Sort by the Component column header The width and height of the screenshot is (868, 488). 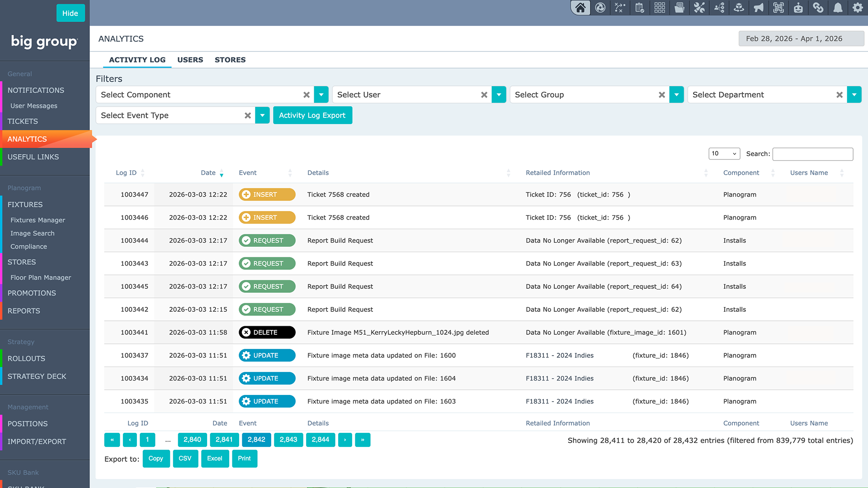[741, 173]
